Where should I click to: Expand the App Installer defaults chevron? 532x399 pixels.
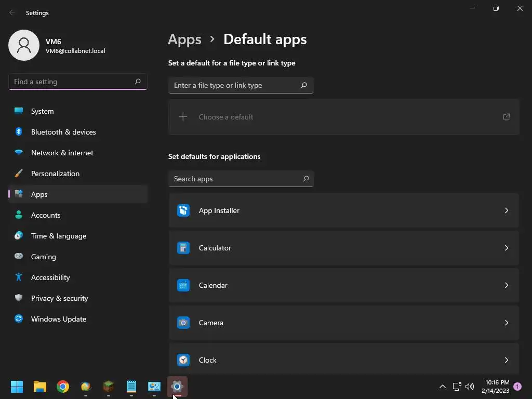tap(506, 210)
